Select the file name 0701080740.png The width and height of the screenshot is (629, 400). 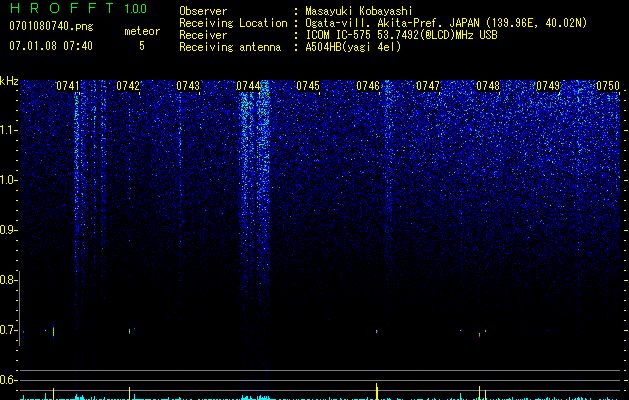point(51,26)
